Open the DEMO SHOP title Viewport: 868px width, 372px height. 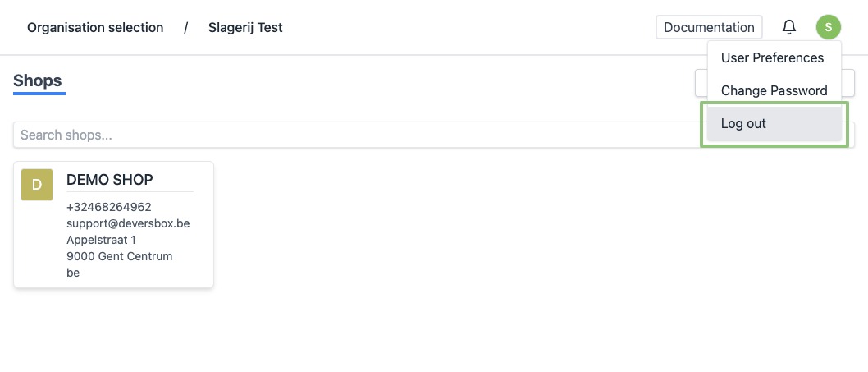pyautogui.click(x=109, y=180)
